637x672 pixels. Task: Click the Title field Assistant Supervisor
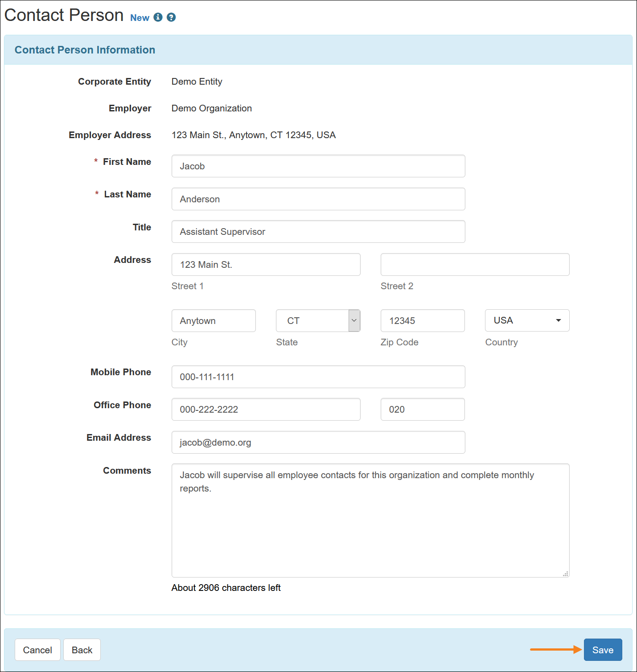coord(318,232)
